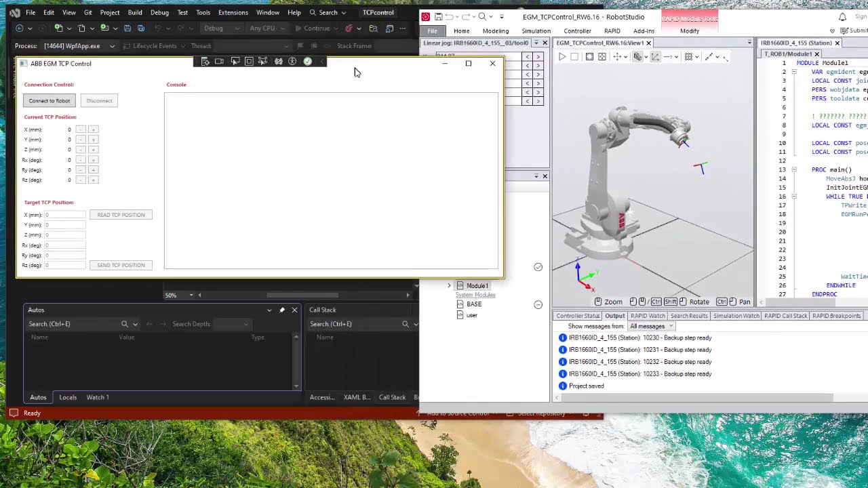Click SEND TCP POSITION button
868x488 pixels.
pos(121,265)
